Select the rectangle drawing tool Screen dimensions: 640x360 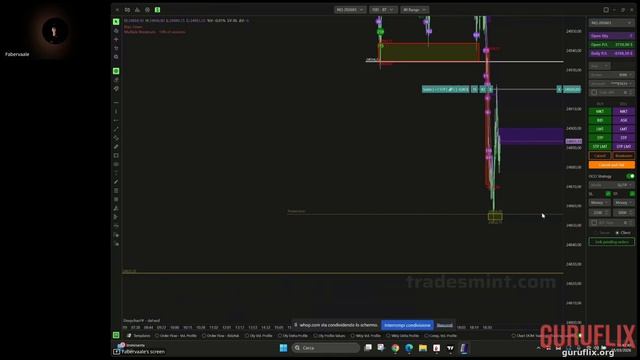pyautogui.click(x=116, y=156)
